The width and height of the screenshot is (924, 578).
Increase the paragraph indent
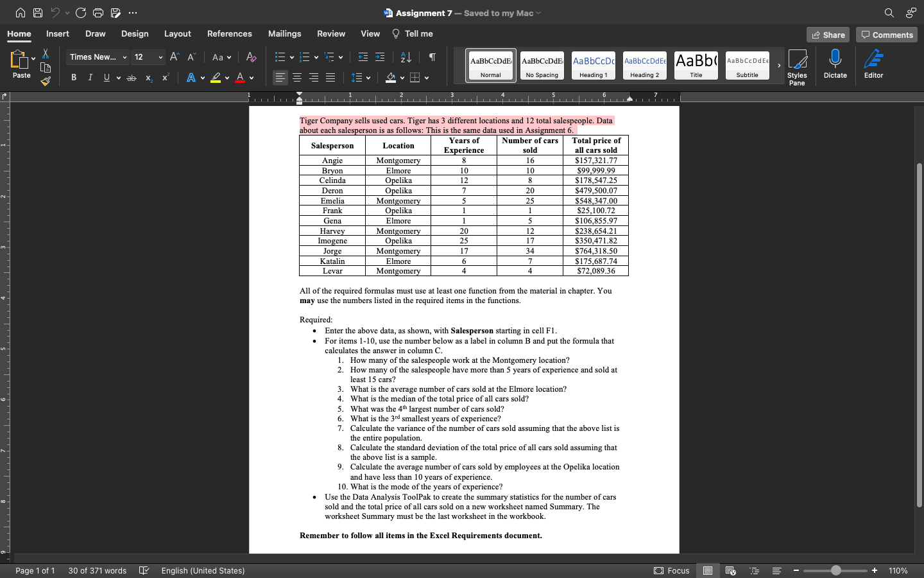point(380,57)
